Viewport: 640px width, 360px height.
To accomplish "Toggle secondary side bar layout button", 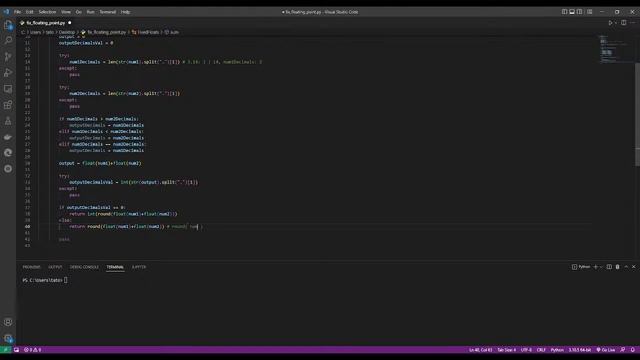I will coord(580,12).
